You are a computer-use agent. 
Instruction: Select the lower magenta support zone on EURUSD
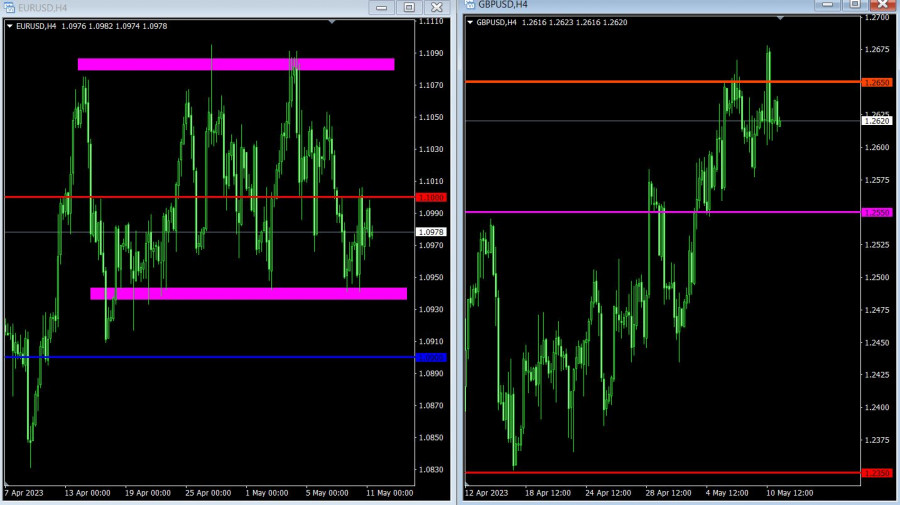[x=248, y=294]
